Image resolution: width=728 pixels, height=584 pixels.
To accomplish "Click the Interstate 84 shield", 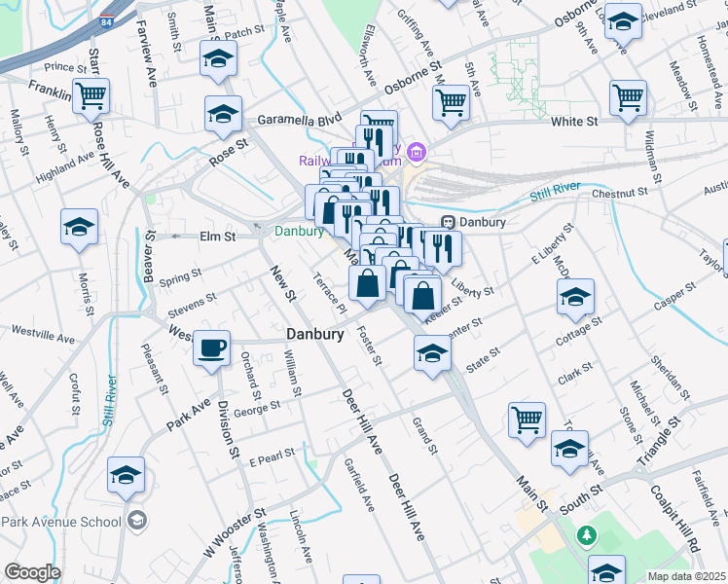I will coord(106,21).
